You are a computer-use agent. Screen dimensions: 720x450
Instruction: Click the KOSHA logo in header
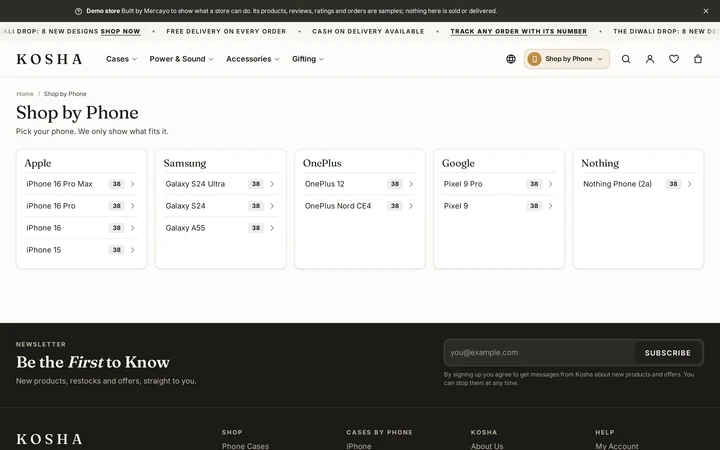coord(49,59)
